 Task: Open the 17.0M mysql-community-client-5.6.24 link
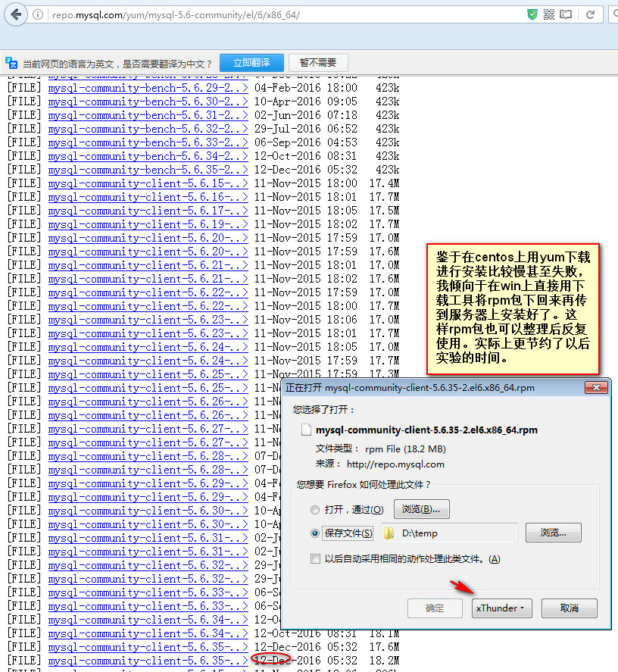pos(148,347)
